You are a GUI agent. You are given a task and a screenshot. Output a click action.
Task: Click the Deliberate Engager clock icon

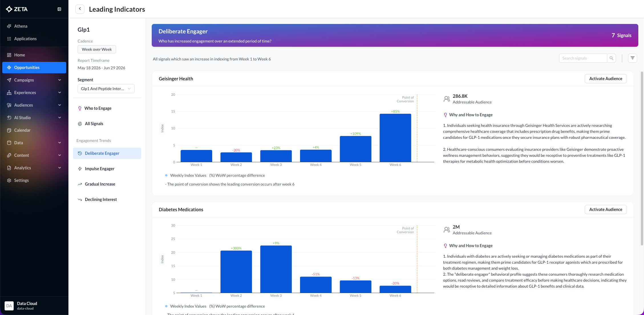point(80,153)
